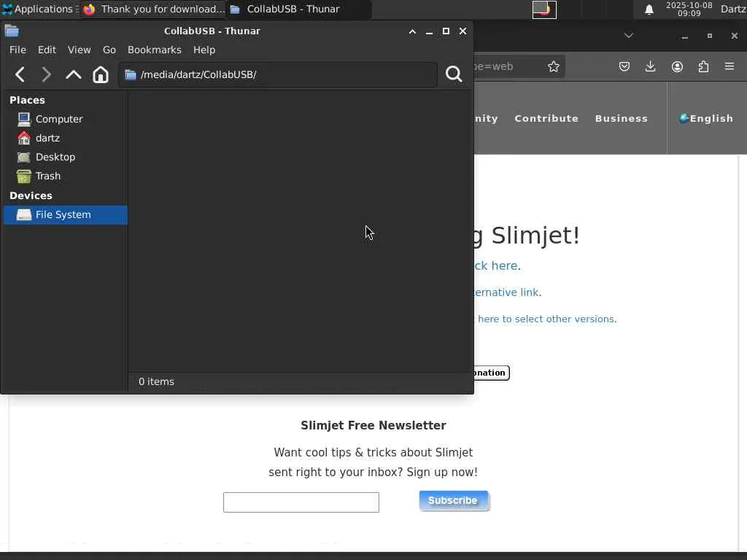Open the English language selector
This screenshot has height=560, width=747.
[706, 119]
